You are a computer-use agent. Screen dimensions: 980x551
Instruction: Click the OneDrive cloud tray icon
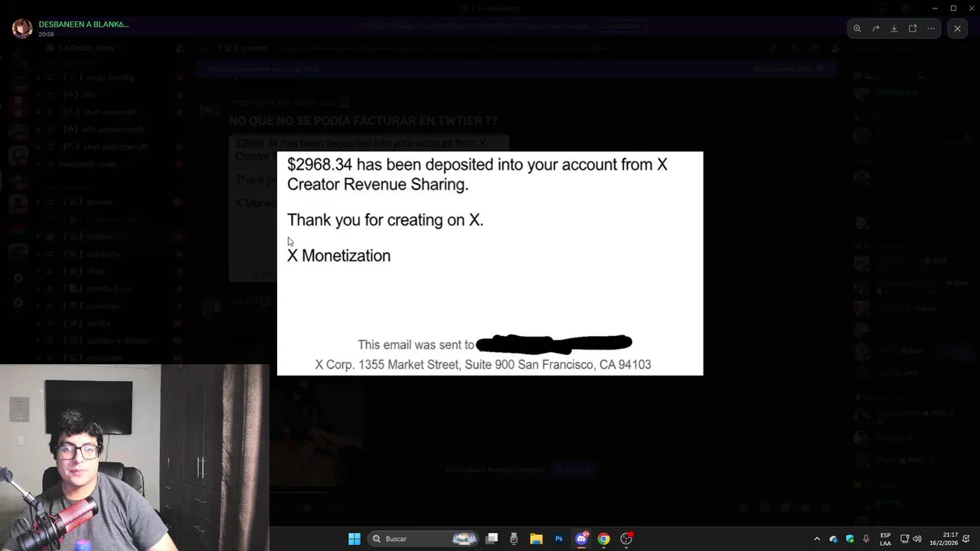[x=834, y=539]
